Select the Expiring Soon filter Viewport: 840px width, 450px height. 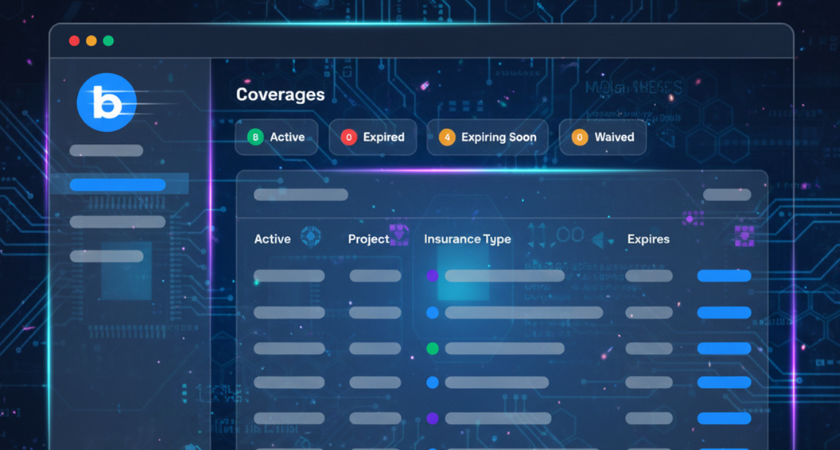(488, 137)
